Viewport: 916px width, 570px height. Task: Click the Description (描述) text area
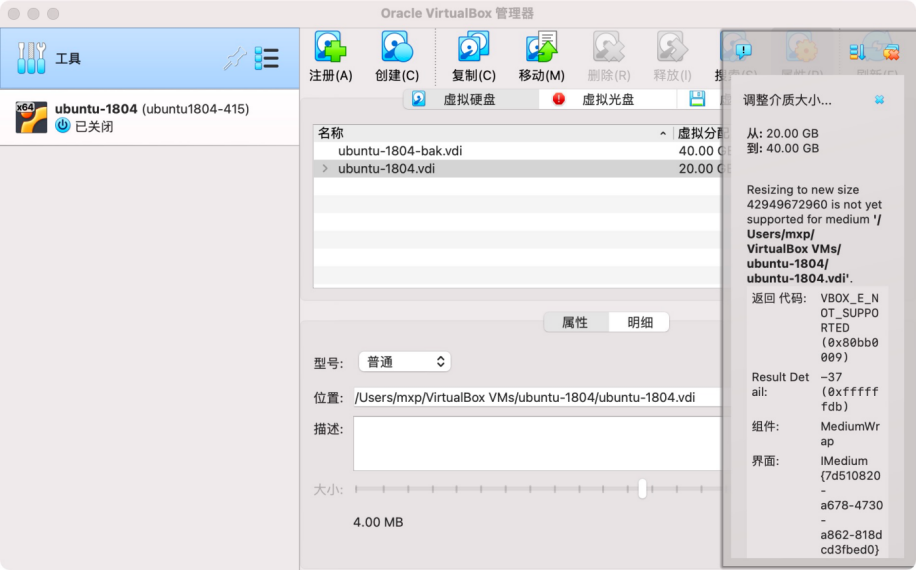pos(537,443)
